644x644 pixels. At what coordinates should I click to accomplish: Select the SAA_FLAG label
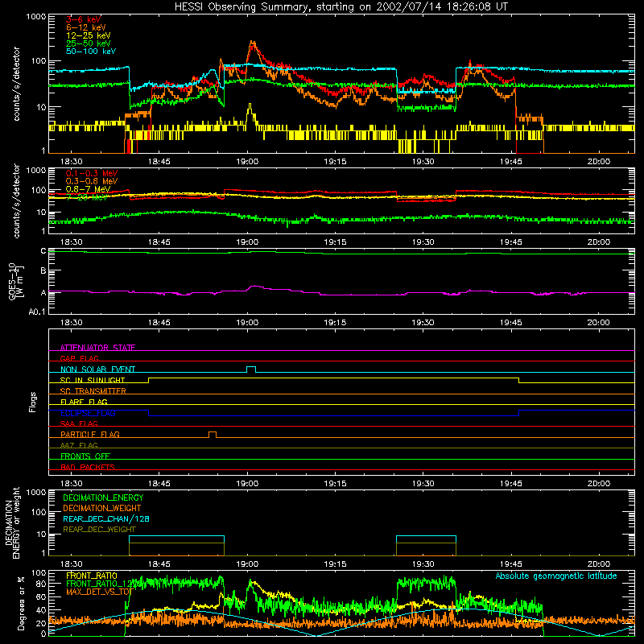click(79, 423)
